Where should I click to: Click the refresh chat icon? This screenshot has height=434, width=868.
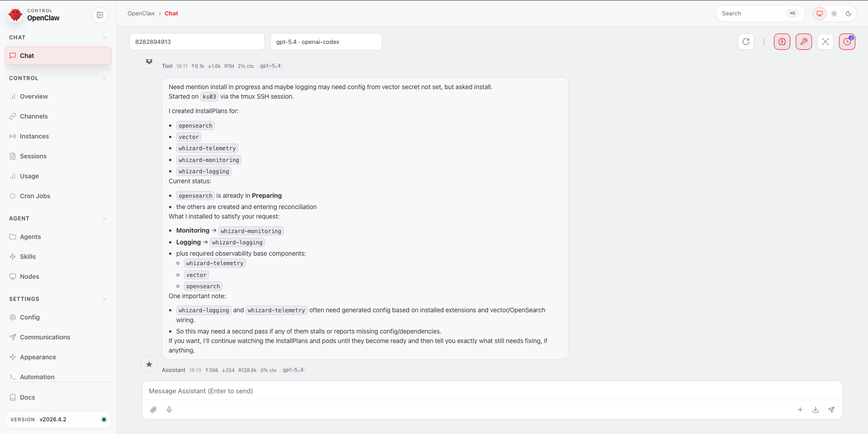pos(746,42)
